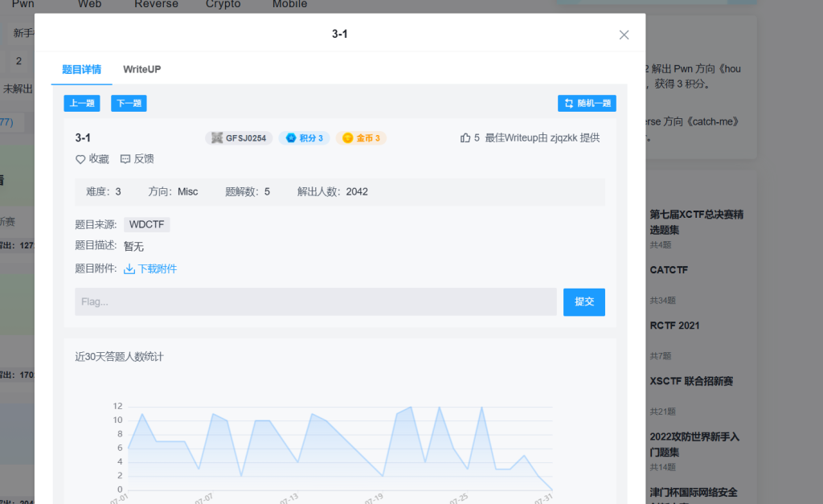Close the 3-1 challenge dialog
Image resolution: width=823 pixels, height=504 pixels.
pos(624,35)
